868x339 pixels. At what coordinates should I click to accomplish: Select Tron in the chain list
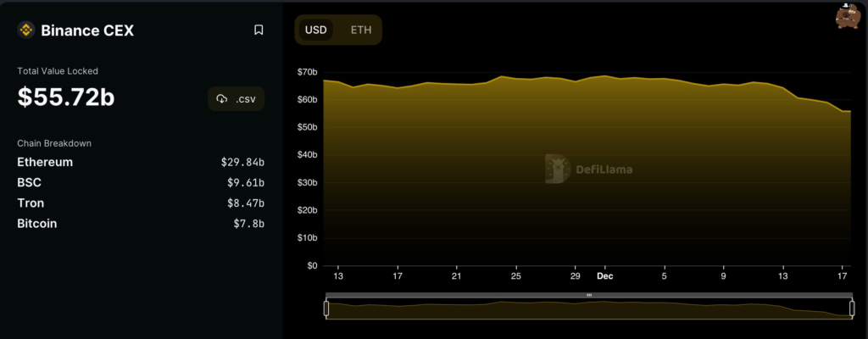(31, 203)
